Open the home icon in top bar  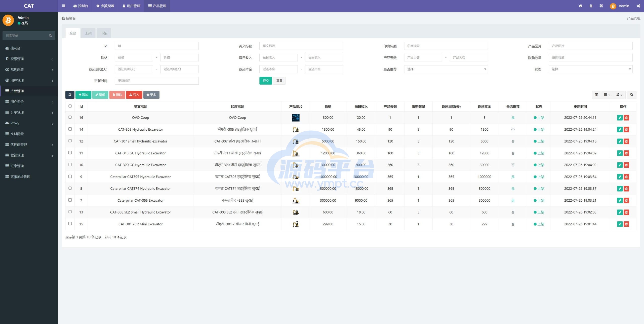coord(580,6)
